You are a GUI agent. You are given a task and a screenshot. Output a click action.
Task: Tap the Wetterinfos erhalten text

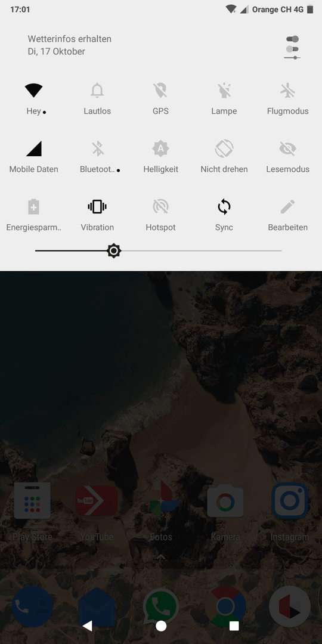tap(69, 39)
